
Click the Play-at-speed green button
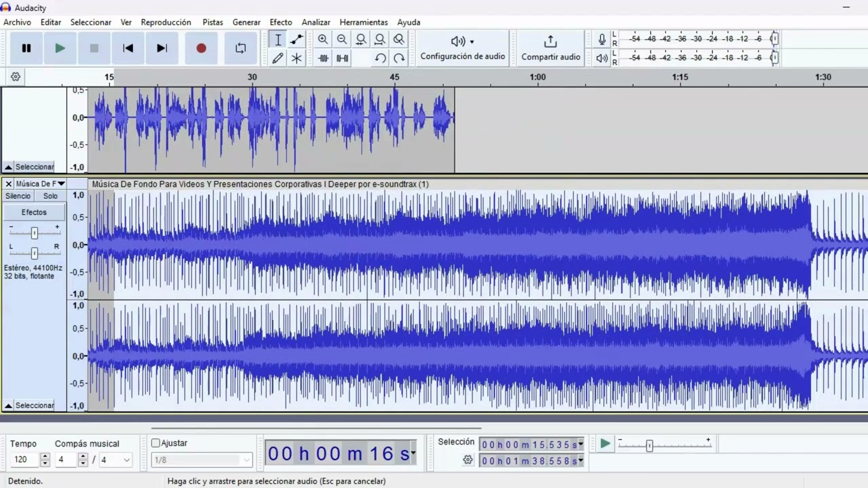[606, 444]
